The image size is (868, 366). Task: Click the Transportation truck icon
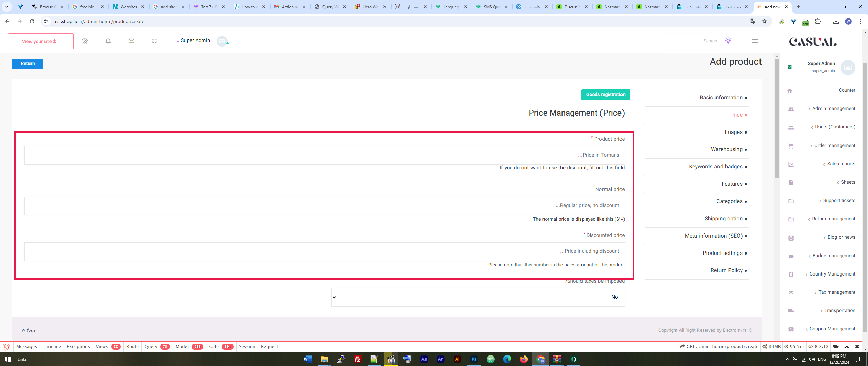(x=791, y=311)
